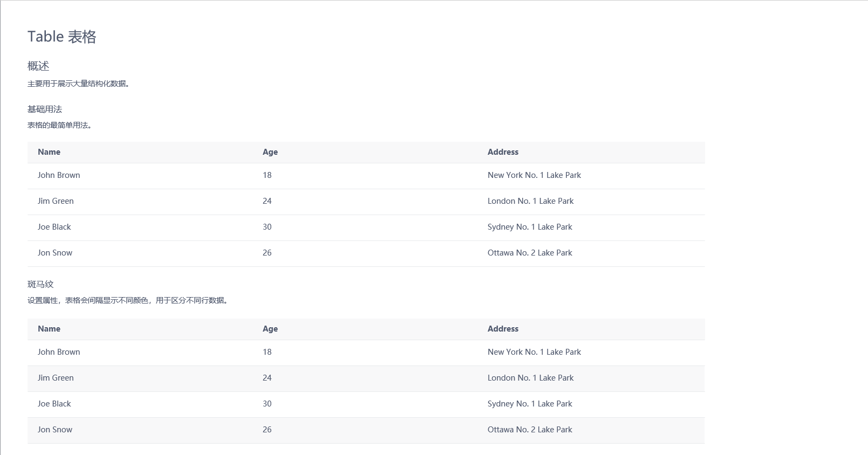The image size is (868, 455).
Task: Click 'Ottawa No. 2 Lake Park' in basic table
Action: [530, 253]
